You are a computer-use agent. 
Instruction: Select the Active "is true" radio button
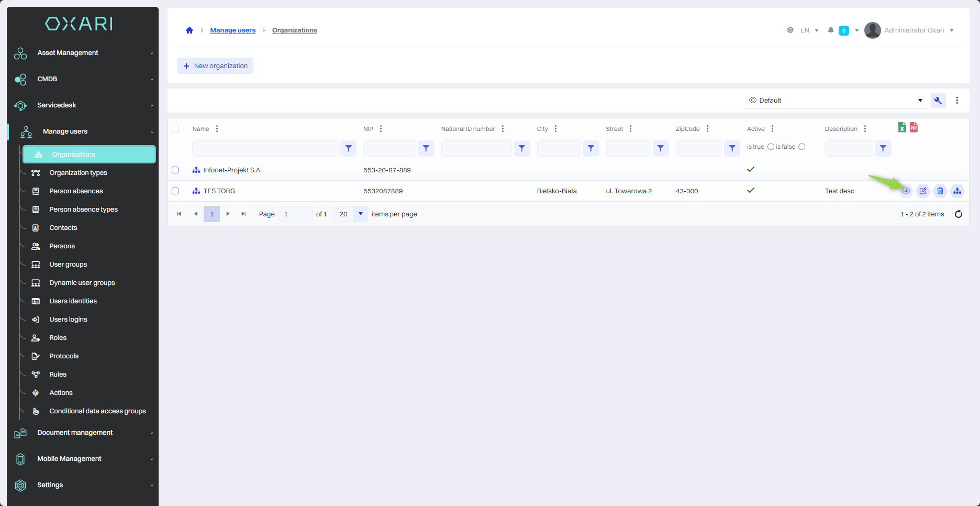(771, 147)
